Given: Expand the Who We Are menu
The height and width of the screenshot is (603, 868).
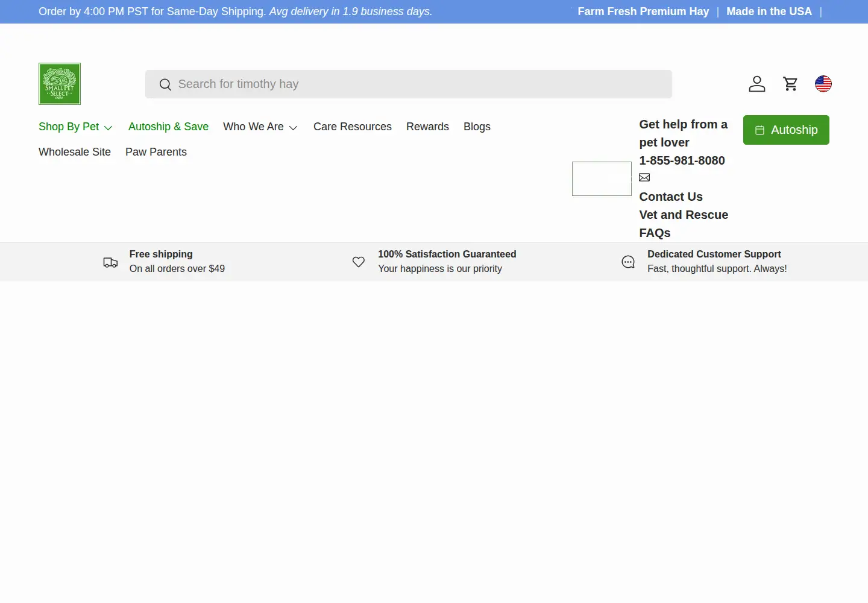Looking at the screenshot, I should [x=260, y=127].
